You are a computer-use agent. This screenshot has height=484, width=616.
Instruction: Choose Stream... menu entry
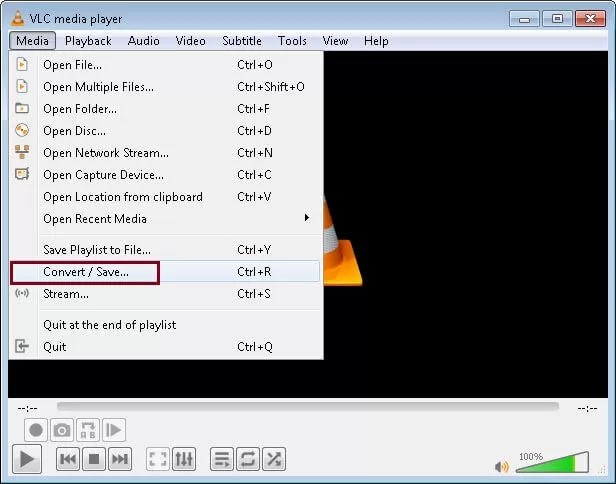pos(165,294)
